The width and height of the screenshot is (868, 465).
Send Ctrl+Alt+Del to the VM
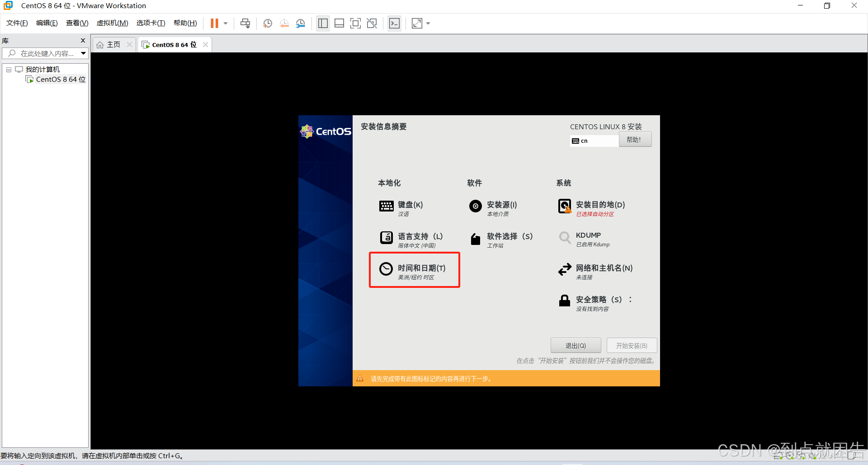pyautogui.click(x=245, y=23)
